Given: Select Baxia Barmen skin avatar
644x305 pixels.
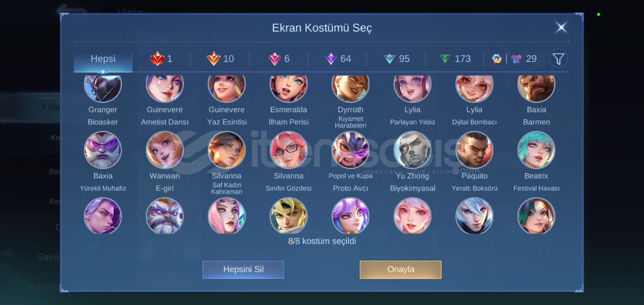Looking at the screenshot, I should coord(536,88).
